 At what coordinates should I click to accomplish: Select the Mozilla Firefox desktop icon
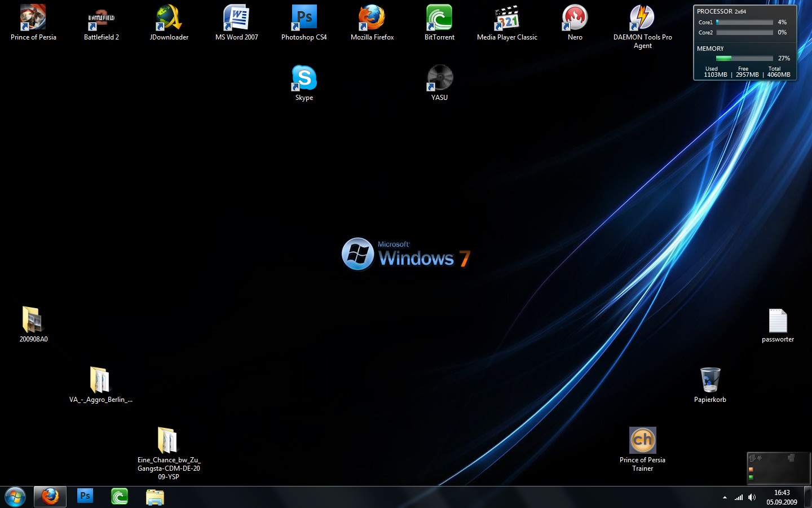(372, 23)
